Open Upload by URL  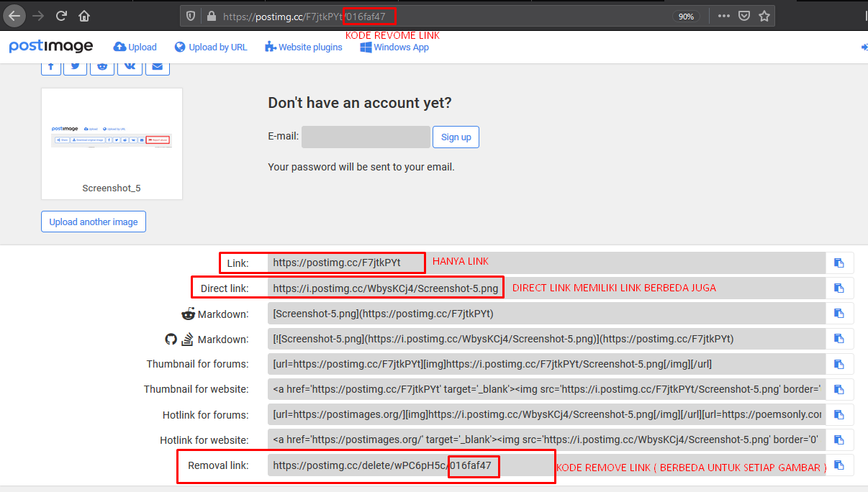(211, 47)
